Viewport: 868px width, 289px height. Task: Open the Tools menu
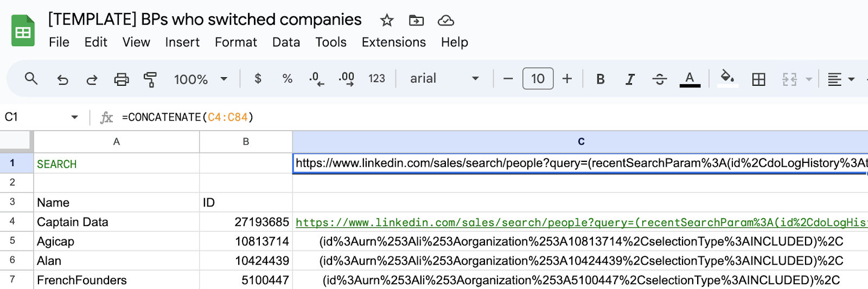coord(331,42)
